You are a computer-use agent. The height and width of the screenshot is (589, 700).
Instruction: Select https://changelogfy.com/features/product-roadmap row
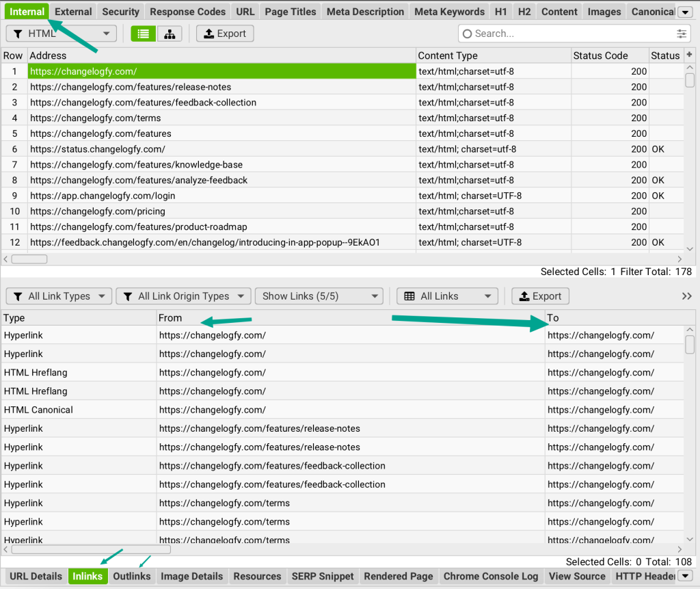click(222, 227)
